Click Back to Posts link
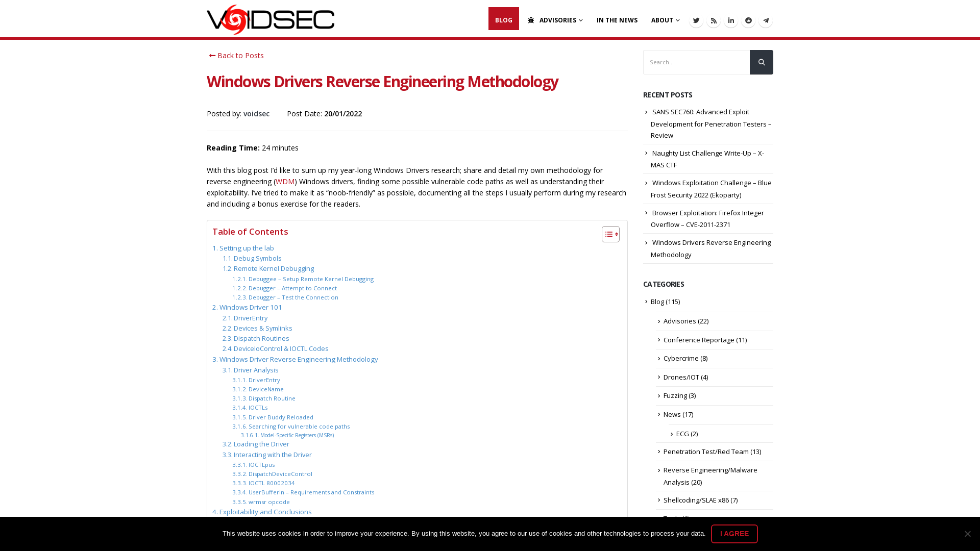Image resolution: width=980 pixels, height=551 pixels. tap(236, 55)
